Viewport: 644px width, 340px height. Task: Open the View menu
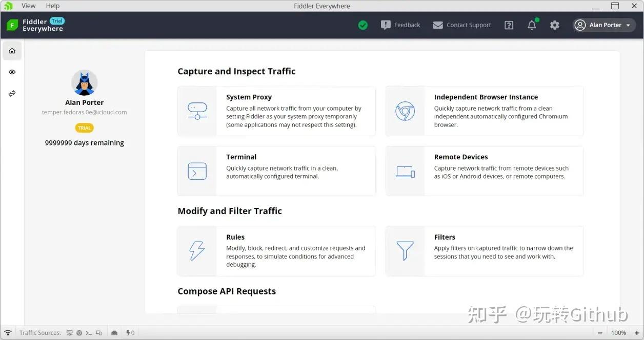[29, 6]
